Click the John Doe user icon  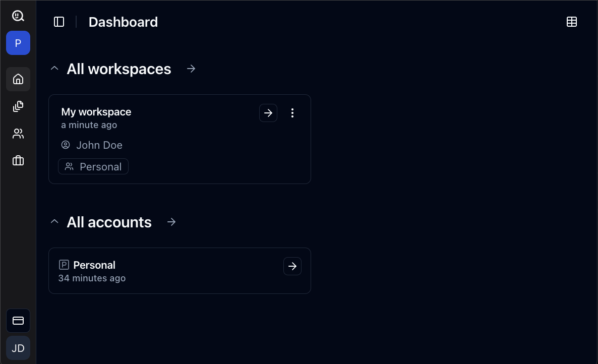66,145
